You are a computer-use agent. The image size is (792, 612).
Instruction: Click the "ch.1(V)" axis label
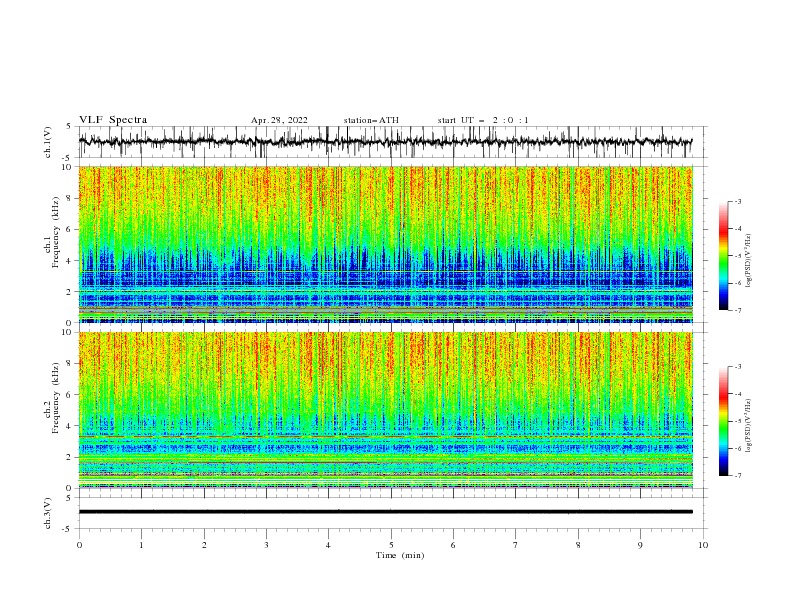(x=48, y=142)
